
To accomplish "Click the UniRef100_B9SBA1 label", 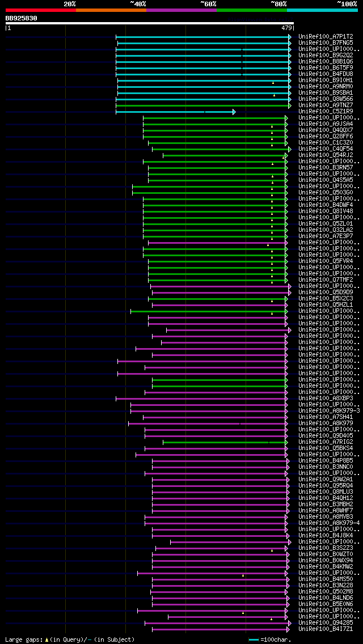I will click(x=326, y=93).
